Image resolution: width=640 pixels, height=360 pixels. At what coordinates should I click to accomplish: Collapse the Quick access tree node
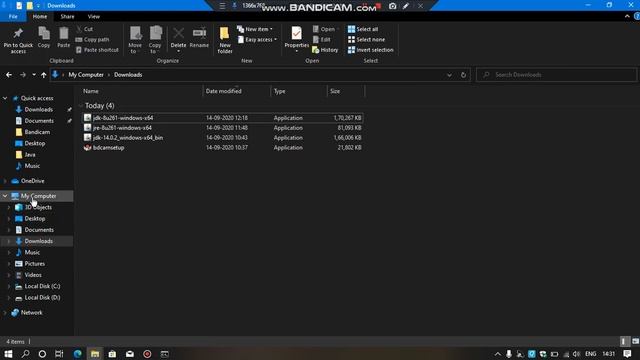click(5, 98)
